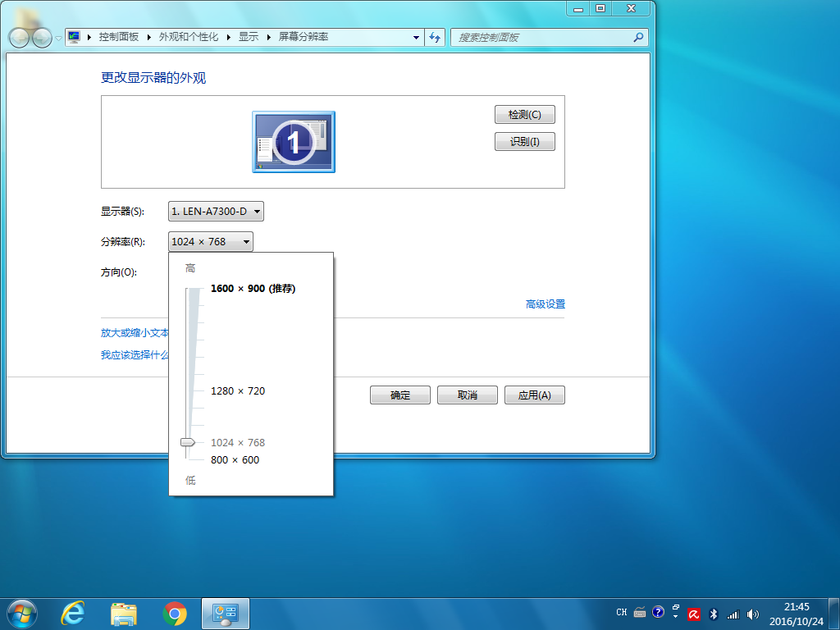The width and height of the screenshot is (840, 630).
Task: Open the 高级设置 link
Action: 546,304
